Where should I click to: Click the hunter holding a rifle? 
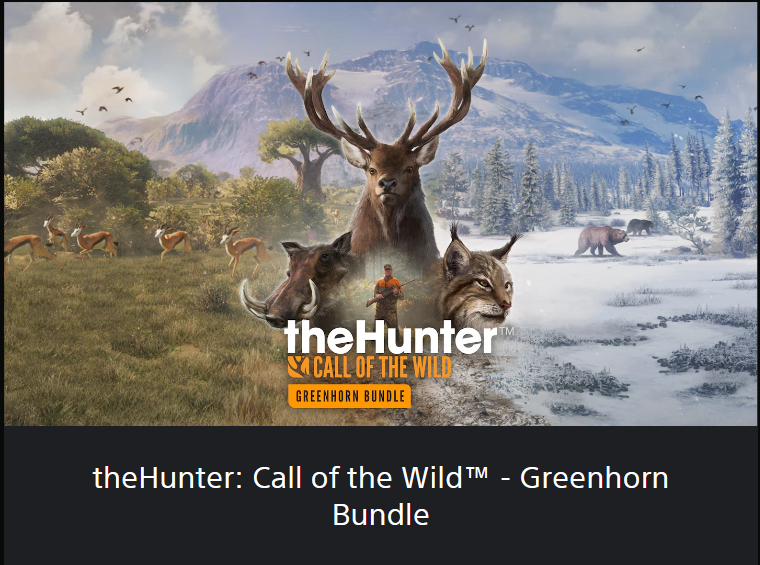388,296
